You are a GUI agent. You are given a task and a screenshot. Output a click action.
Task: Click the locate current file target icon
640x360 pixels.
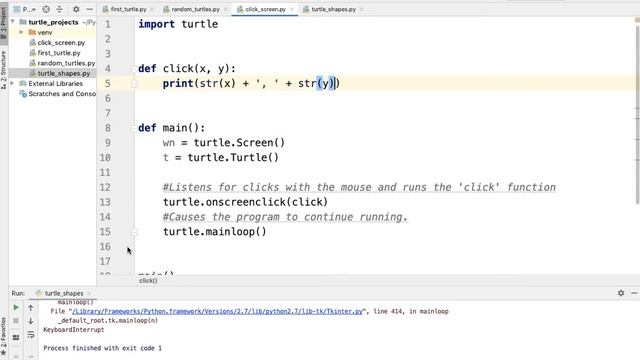pos(46,9)
